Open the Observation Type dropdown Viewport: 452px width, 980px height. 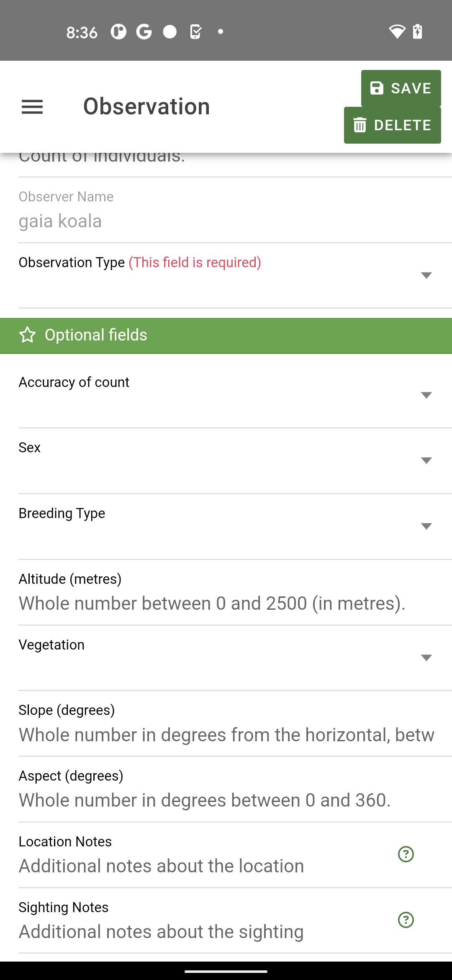[426, 275]
